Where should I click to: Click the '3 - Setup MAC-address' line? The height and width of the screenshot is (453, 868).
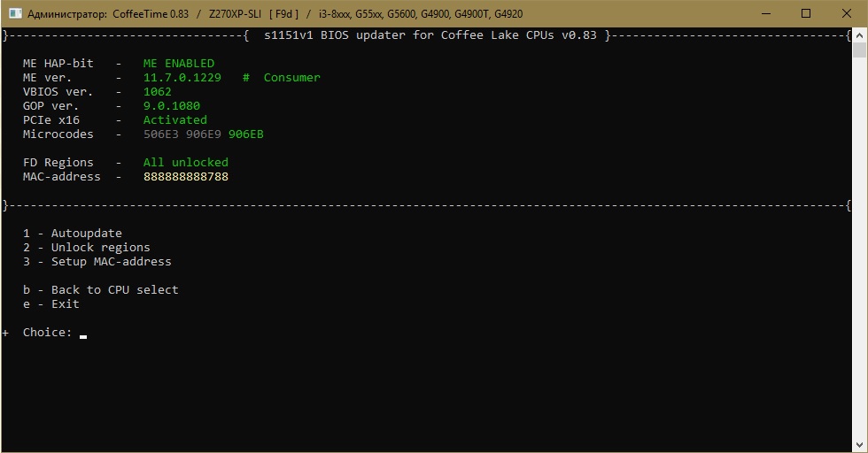pos(97,262)
